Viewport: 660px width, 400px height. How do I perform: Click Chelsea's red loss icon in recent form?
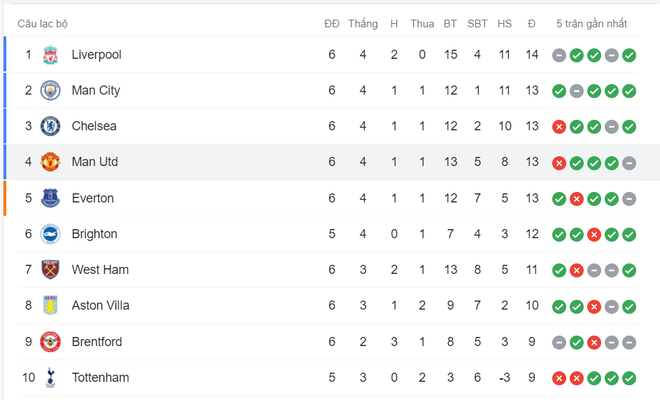coord(559,127)
